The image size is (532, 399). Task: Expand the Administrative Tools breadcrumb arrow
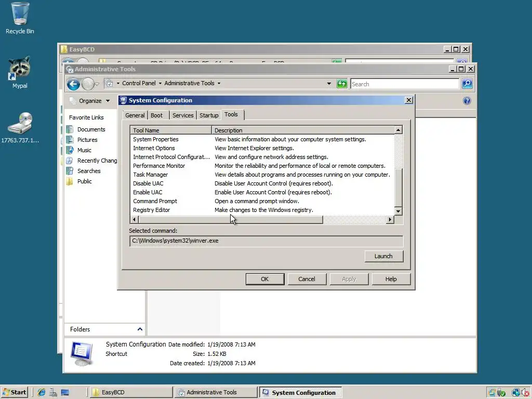click(219, 83)
